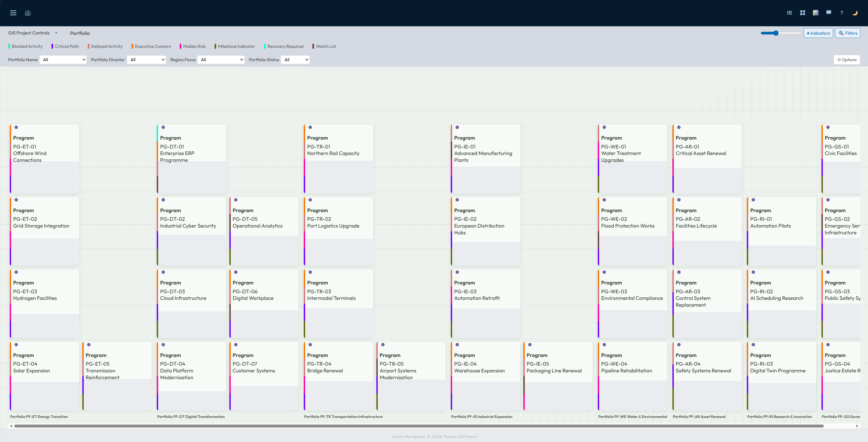Click status dot on PG-DT-01 card

coord(163,127)
